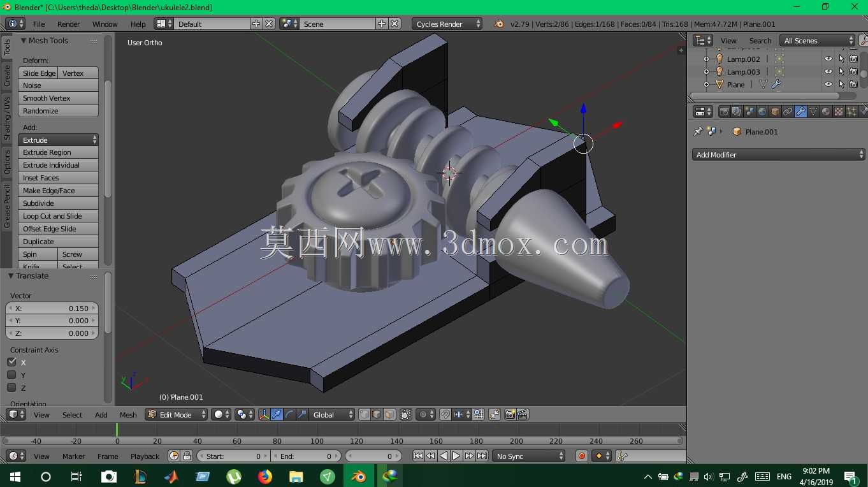The height and width of the screenshot is (487, 868).
Task: Open the Constraints properties tab chain icon
Action: [x=788, y=112]
